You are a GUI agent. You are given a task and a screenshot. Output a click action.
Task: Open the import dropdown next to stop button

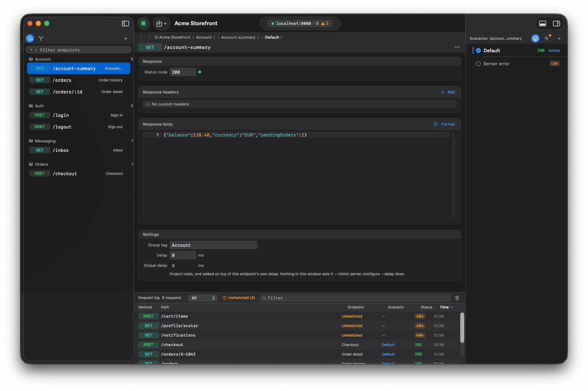(x=161, y=23)
